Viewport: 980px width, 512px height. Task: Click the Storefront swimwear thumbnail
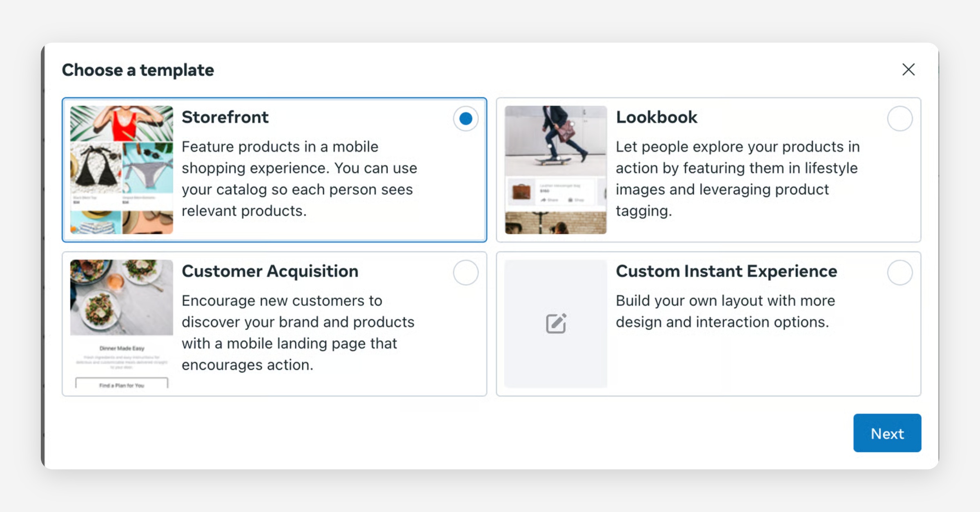point(122,169)
